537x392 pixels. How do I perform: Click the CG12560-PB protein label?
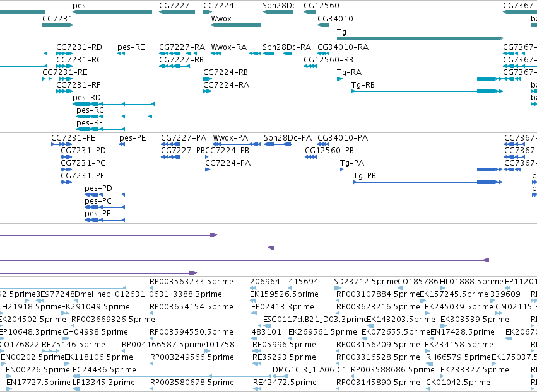pos(329,151)
